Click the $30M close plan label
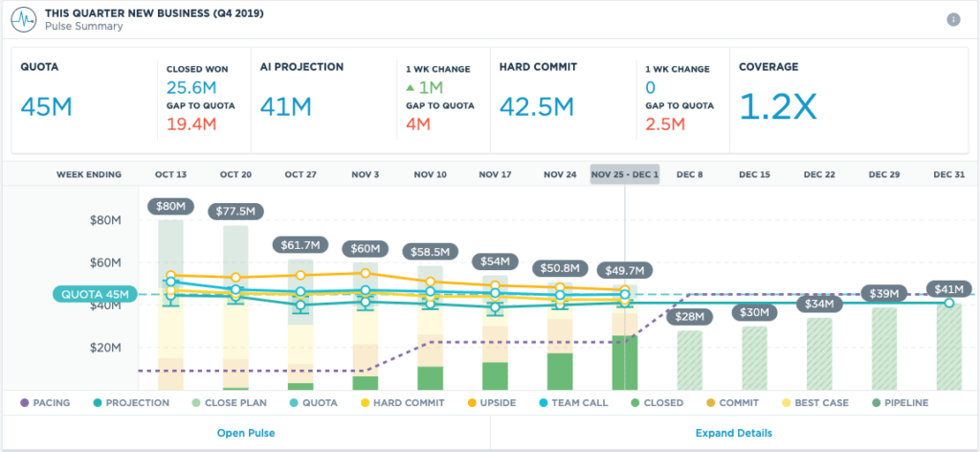 (x=755, y=312)
